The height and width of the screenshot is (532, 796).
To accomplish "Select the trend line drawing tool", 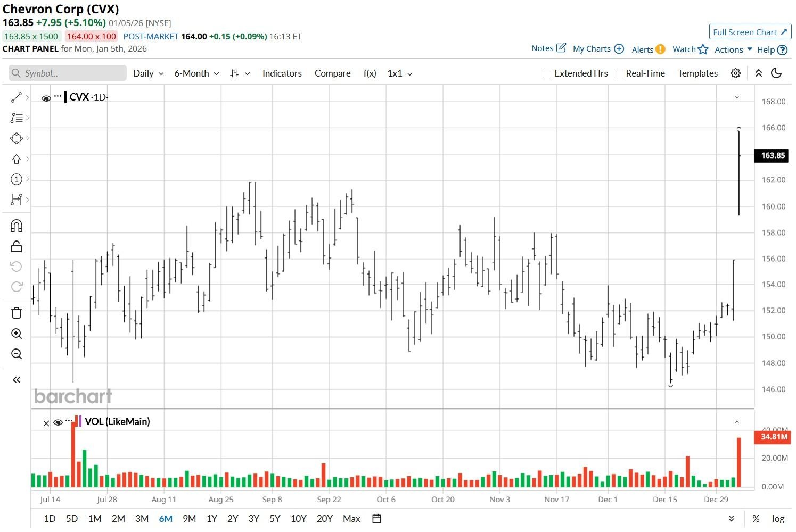I will coord(17,97).
